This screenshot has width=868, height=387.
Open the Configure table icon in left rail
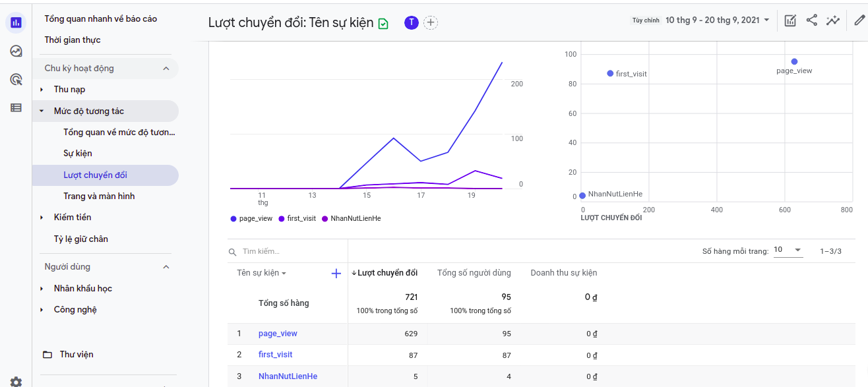click(x=16, y=107)
